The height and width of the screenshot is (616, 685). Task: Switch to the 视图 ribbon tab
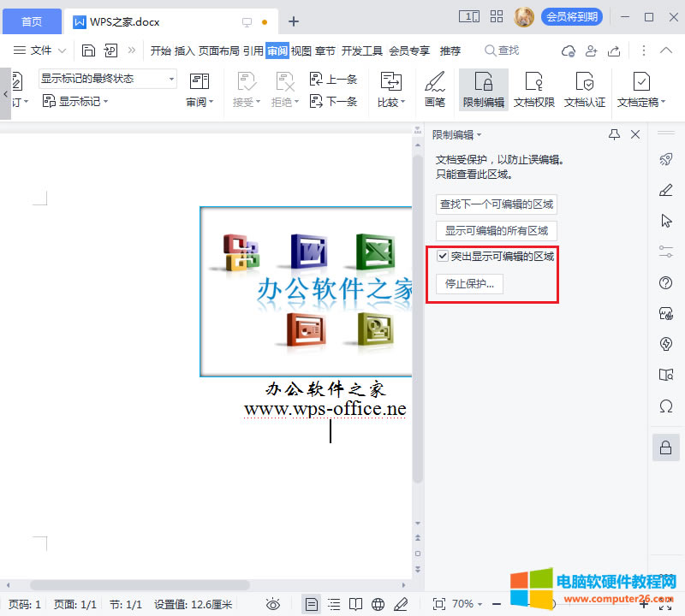point(301,50)
